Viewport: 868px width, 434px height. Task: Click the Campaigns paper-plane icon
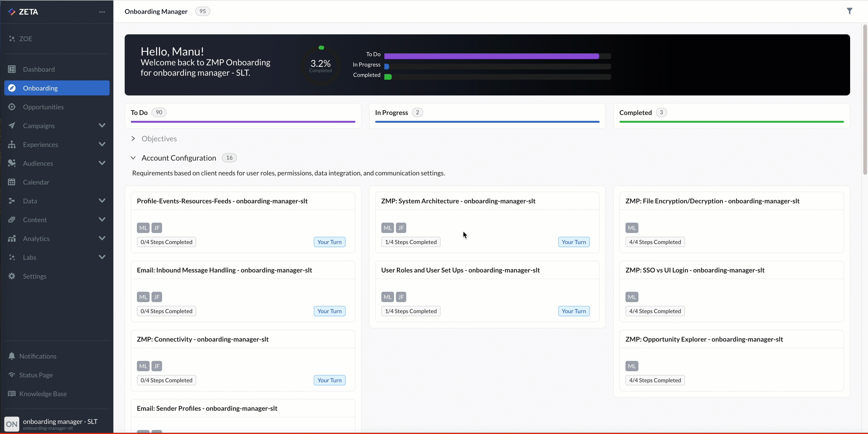tap(12, 126)
